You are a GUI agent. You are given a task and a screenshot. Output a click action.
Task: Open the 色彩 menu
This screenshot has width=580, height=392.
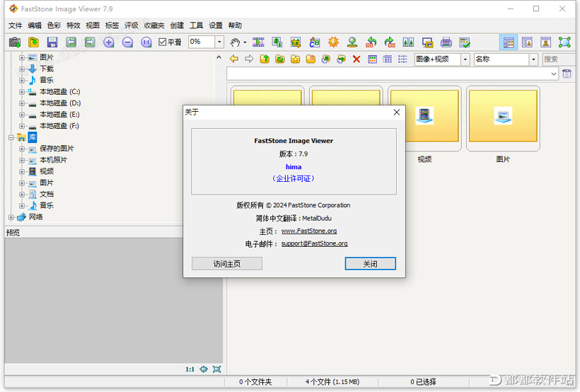54,25
